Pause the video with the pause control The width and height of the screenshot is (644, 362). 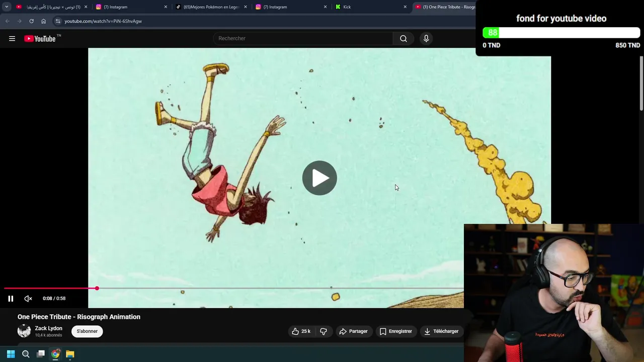click(x=11, y=299)
